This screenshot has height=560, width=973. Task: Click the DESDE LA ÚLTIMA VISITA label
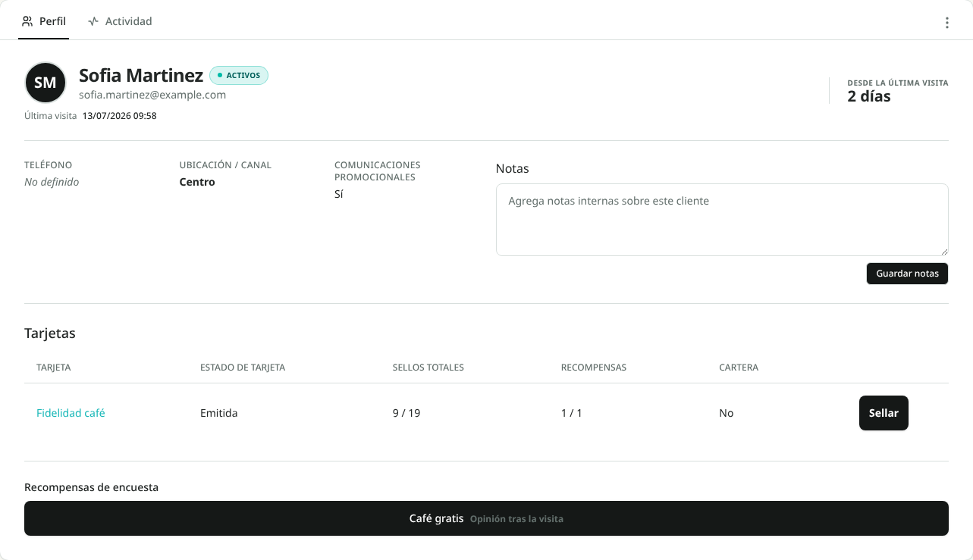click(898, 83)
